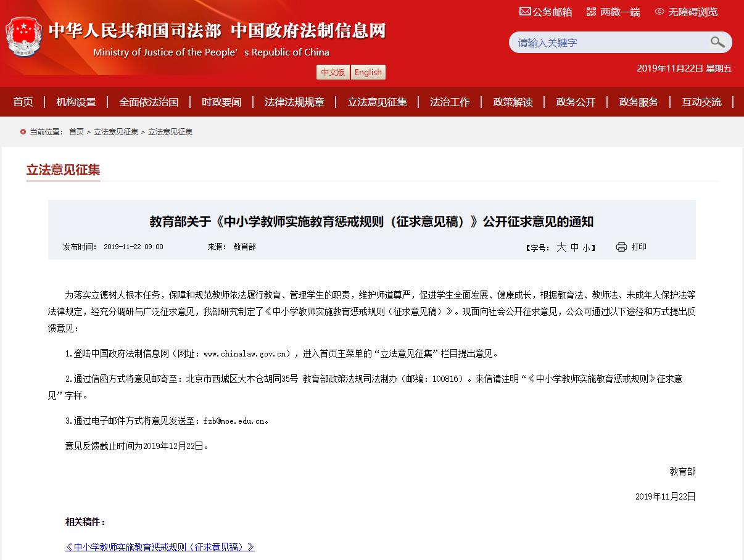Switch to the English version tab
Viewport: 744px width, 560px height.
(x=368, y=72)
